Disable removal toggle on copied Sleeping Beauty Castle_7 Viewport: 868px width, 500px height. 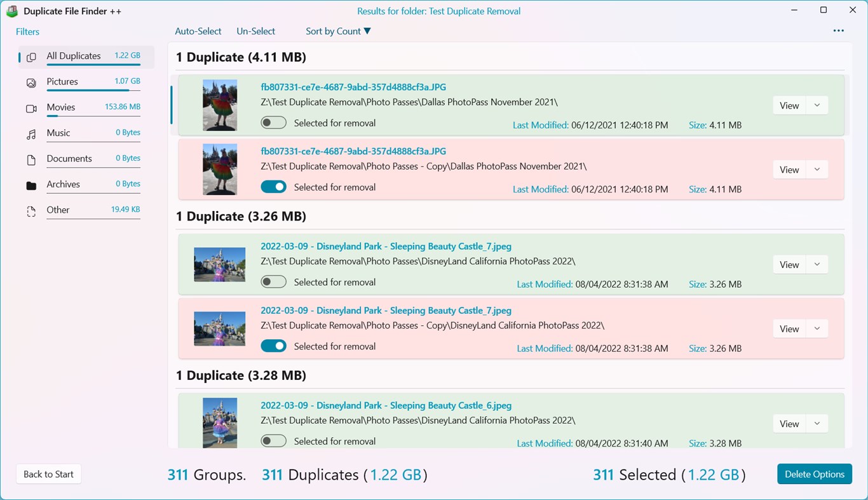tap(273, 345)
